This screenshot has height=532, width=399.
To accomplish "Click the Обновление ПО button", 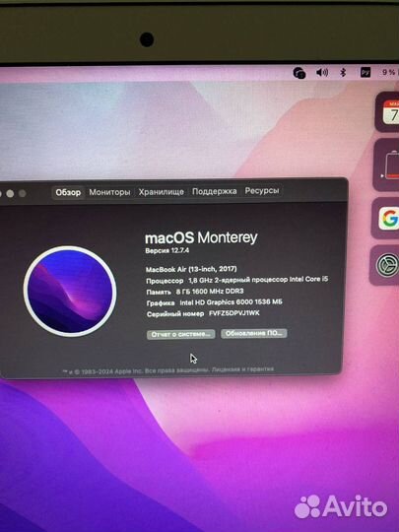I will pos(254,333).
